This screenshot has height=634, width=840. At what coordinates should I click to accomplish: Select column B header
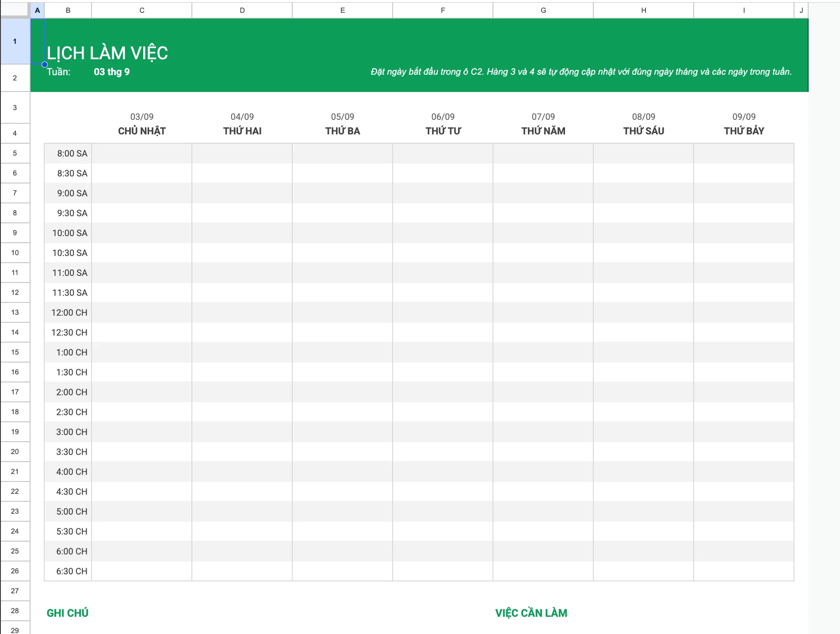click(68, 10)
